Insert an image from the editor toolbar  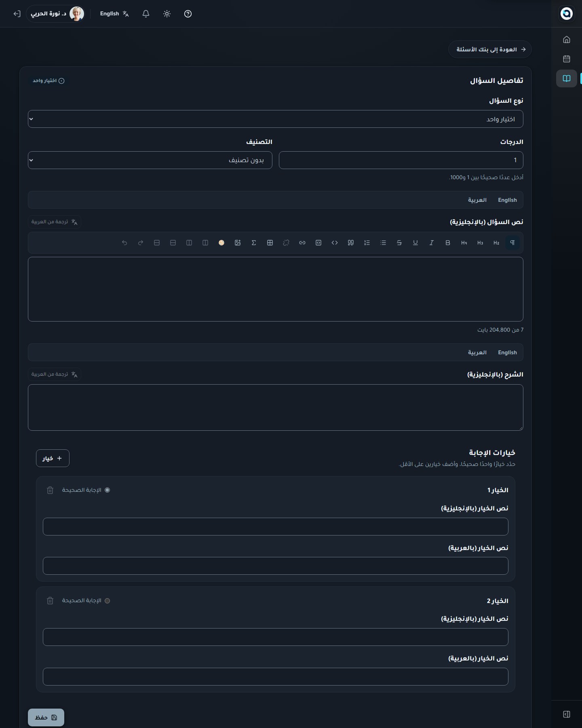(x=238, y=243)
